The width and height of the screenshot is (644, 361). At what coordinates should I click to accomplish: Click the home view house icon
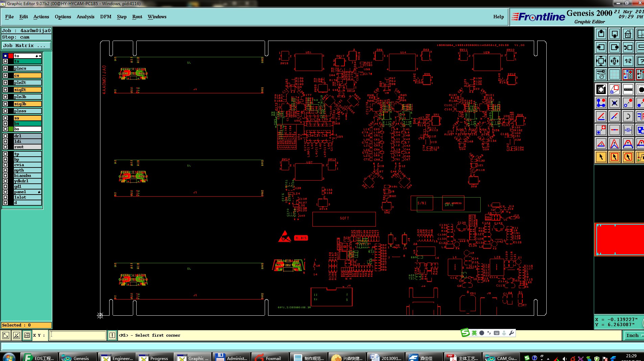[628, 34]
